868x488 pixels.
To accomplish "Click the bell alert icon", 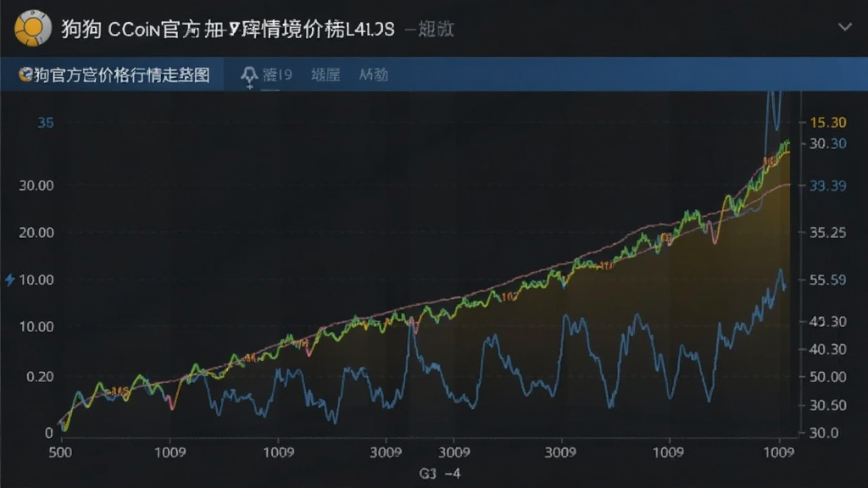I will tap(249, 76).
